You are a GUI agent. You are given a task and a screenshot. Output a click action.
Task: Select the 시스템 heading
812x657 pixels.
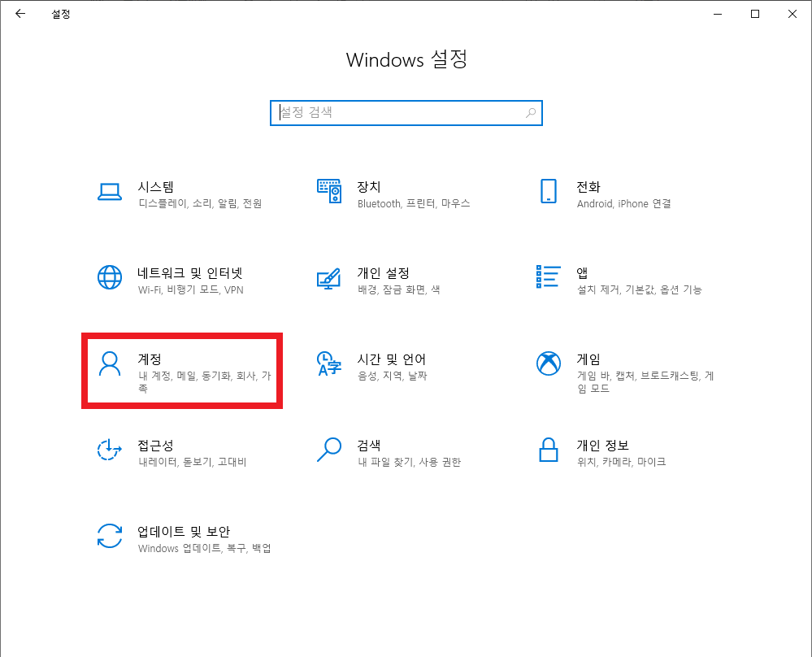[x=155, y=186]
